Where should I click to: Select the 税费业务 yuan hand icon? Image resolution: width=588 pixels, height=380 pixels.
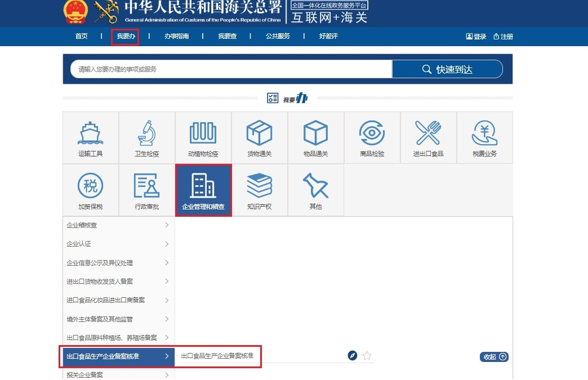point(484,137)
